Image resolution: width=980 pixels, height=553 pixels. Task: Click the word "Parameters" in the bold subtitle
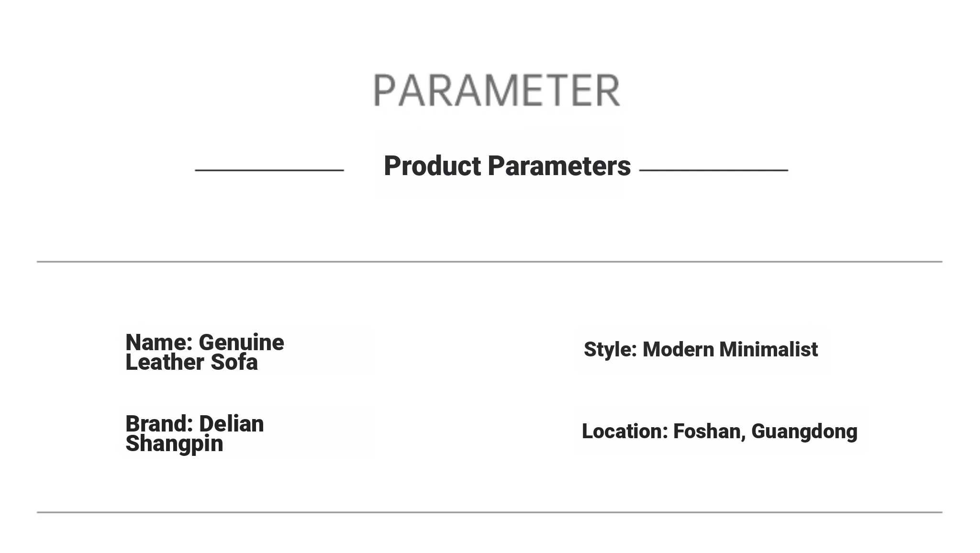click(559, 166)
